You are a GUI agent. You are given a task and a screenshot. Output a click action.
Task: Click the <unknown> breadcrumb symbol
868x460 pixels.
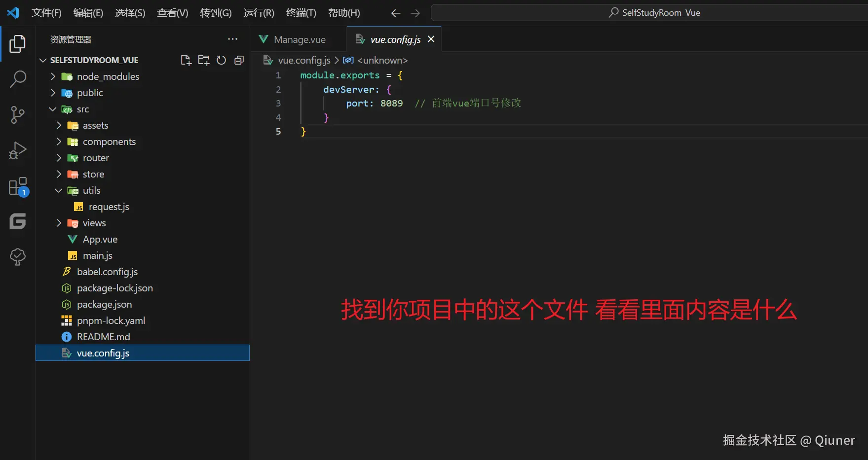[382, 60]
